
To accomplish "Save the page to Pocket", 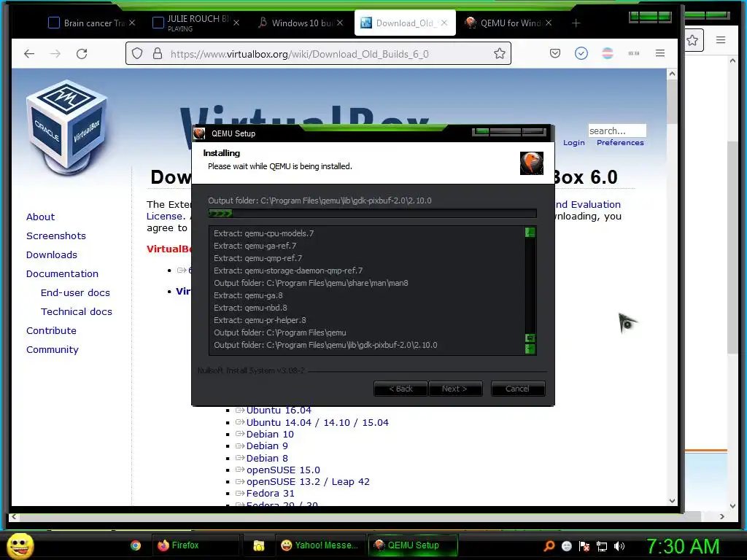I will (x=555, y=53).
